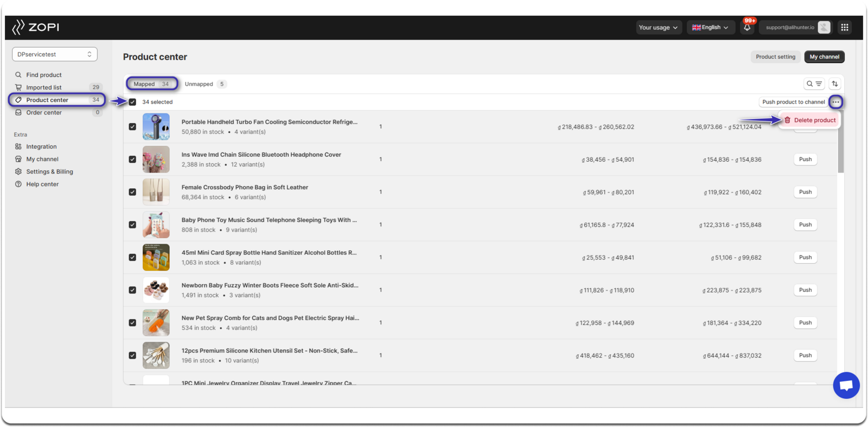Open the Female Crossbody Phone Bag thumbnail
The width and height of the screenshot is (868, 427).
[x=156, y=192]
